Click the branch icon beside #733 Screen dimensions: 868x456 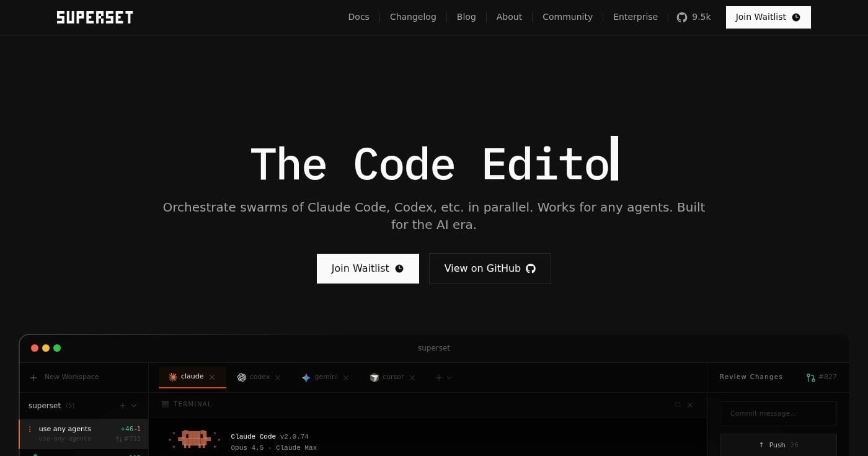coord(118,439)
